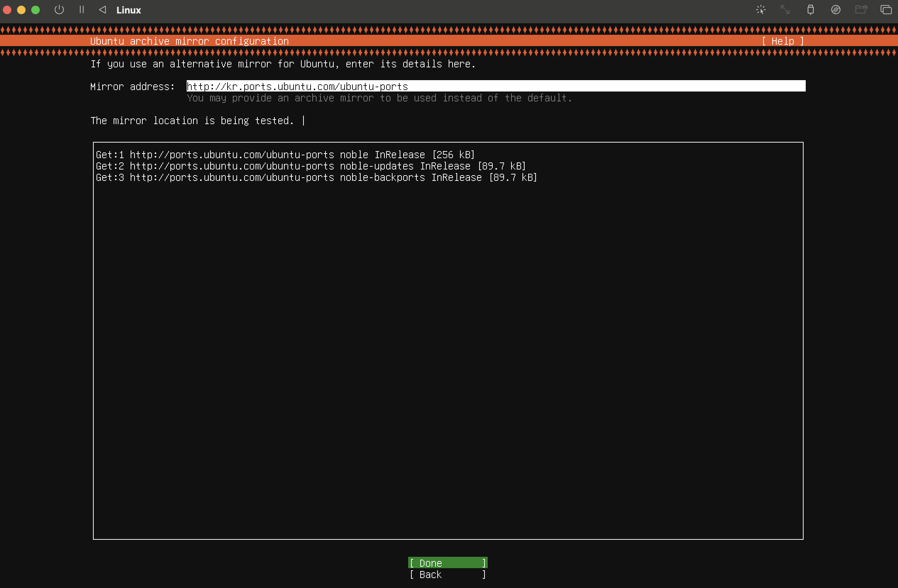Screen dimensions: 898x588
Task: Pause the virtual machine
Action: [x=82, y=10]
